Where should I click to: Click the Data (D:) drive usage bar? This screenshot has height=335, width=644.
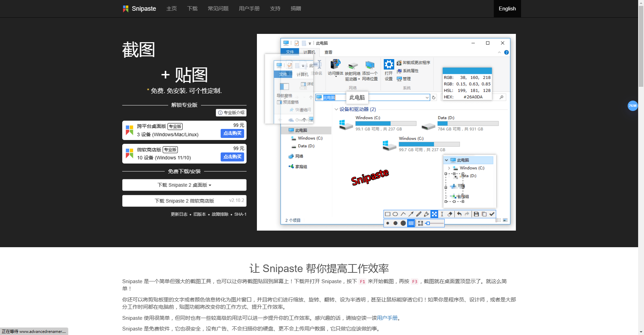coord(468,123)
